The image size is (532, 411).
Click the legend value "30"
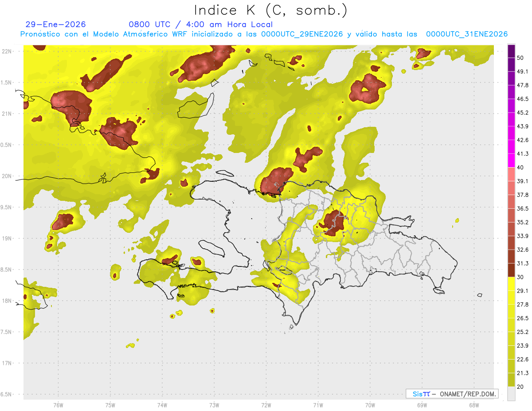click(521, 277)
